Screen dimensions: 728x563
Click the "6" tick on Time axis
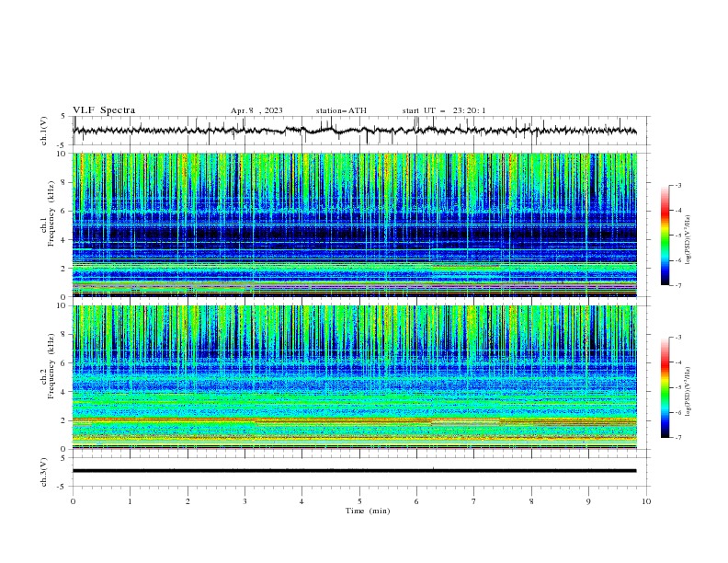pos(416,501)
